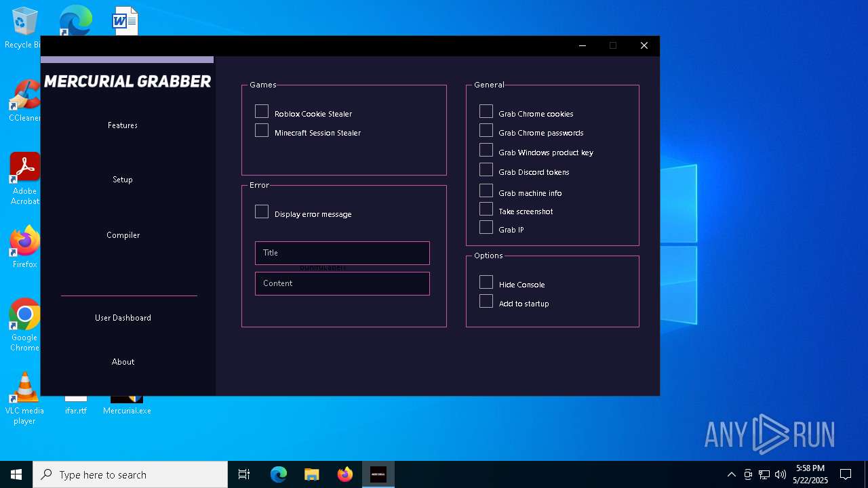Open File Explorer from the taskbar
Image resolution: width=868 pixels, height=488 pixels.
tap(312, 474)
